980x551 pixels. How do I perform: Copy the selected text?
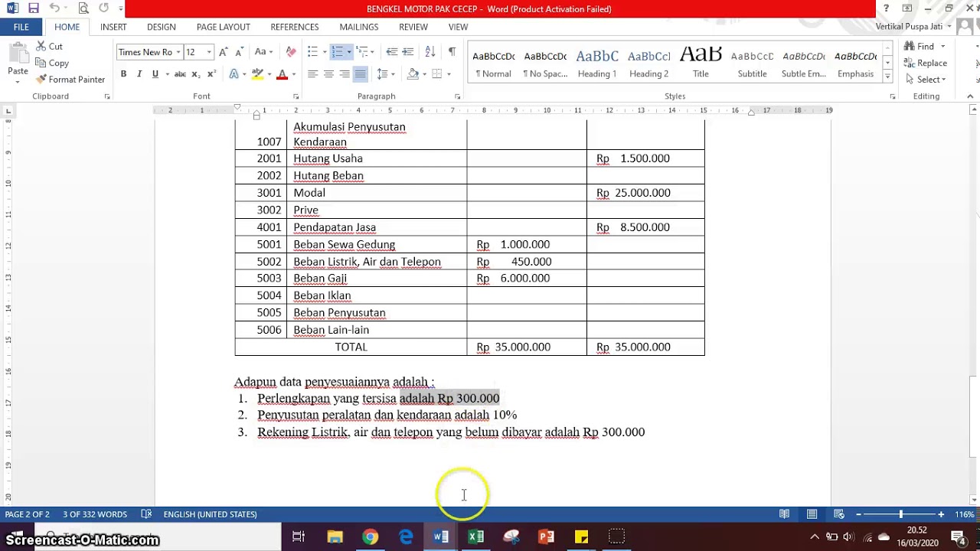52,63
